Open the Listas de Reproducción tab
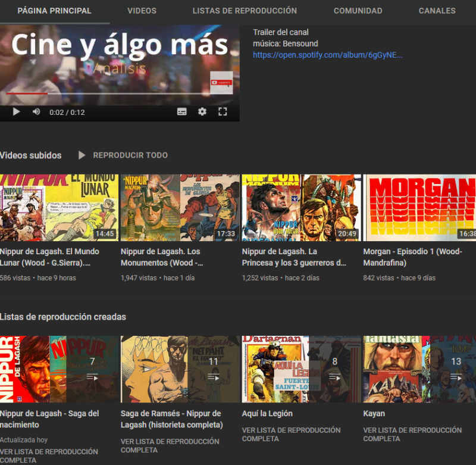This screenshot has height=465, width=476. [x=245, y=11]
